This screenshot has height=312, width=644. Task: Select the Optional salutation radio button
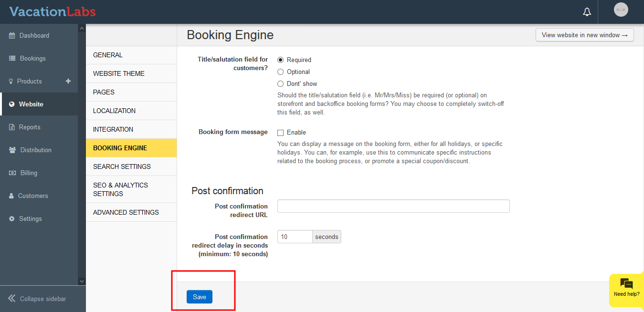[281, 72]
